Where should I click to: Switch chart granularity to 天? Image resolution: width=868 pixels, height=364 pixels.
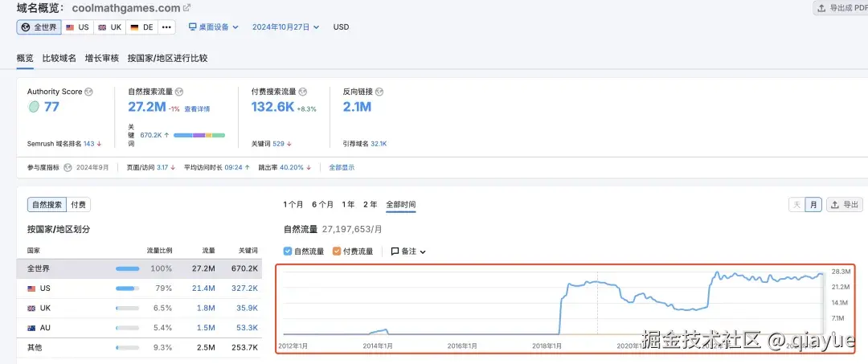click(x=797, y=205)
